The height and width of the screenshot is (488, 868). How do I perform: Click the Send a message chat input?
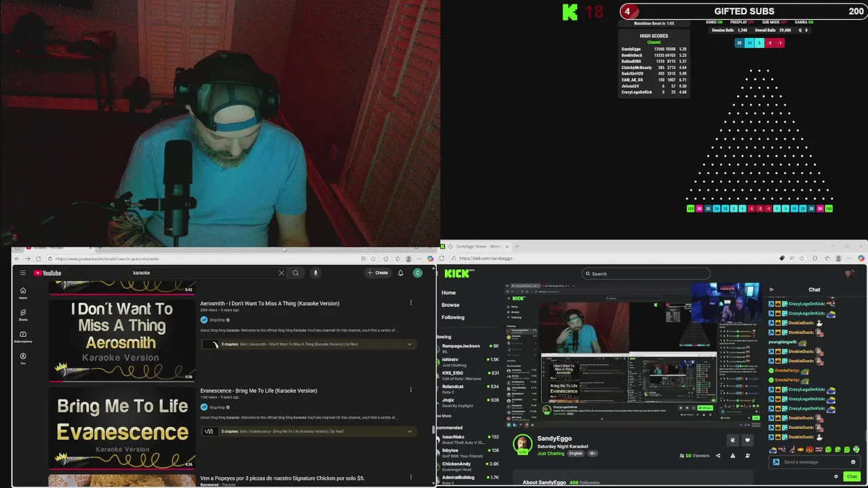[x=814, y=462]
